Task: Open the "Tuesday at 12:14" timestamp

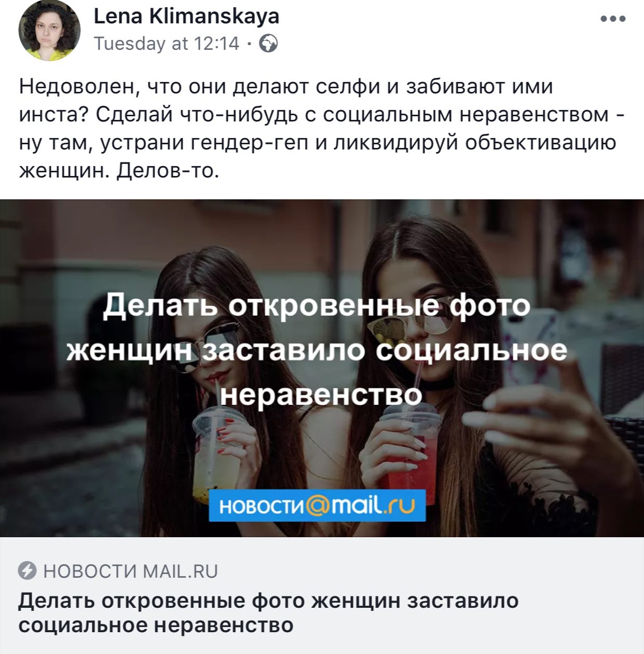Action: coord(166,44)
